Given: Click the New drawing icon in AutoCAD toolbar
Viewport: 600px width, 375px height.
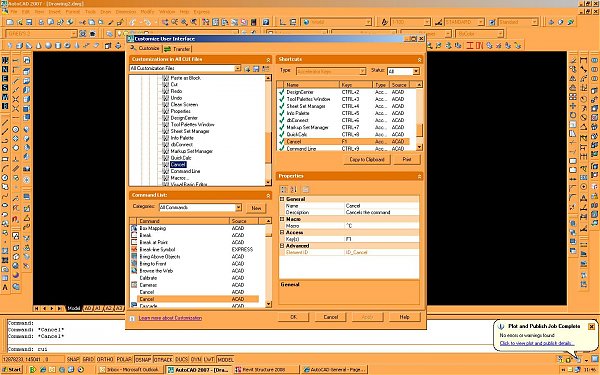Looking at the screenshot, I should coord(10,22).
